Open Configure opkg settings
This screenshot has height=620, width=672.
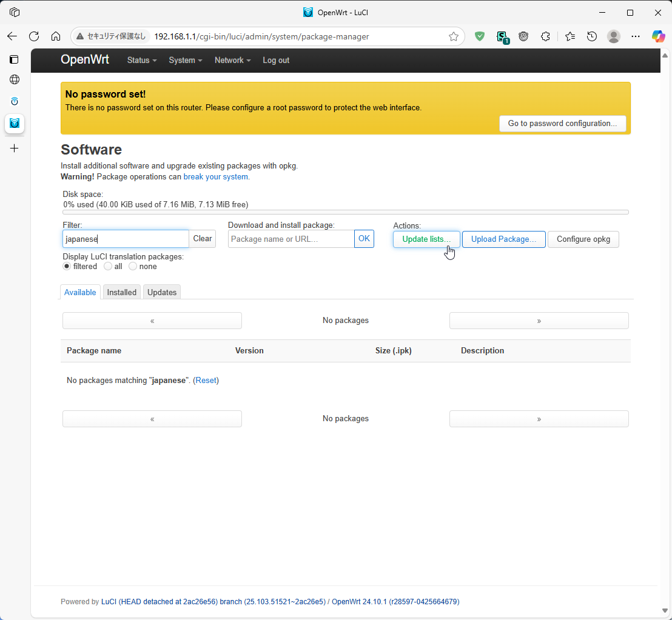pyautogui.click(x=583, y=239)
